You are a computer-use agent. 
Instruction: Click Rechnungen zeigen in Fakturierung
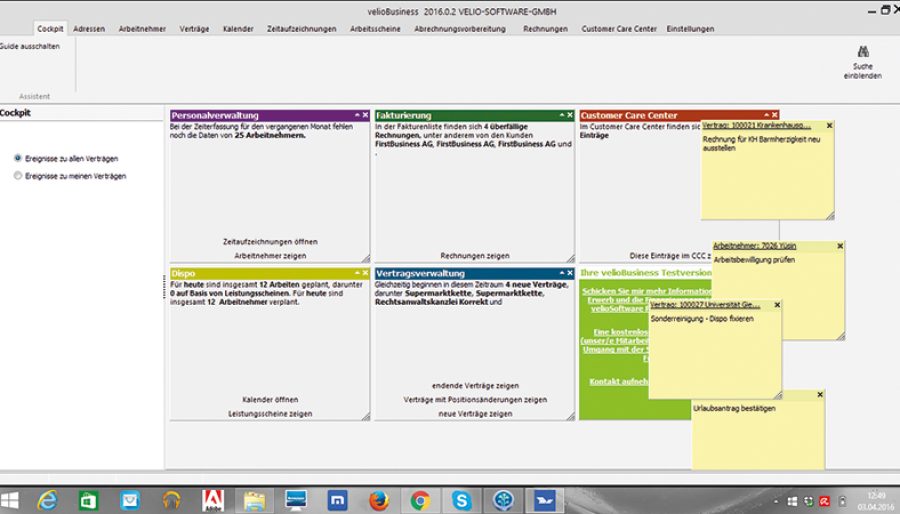point(475,256)
